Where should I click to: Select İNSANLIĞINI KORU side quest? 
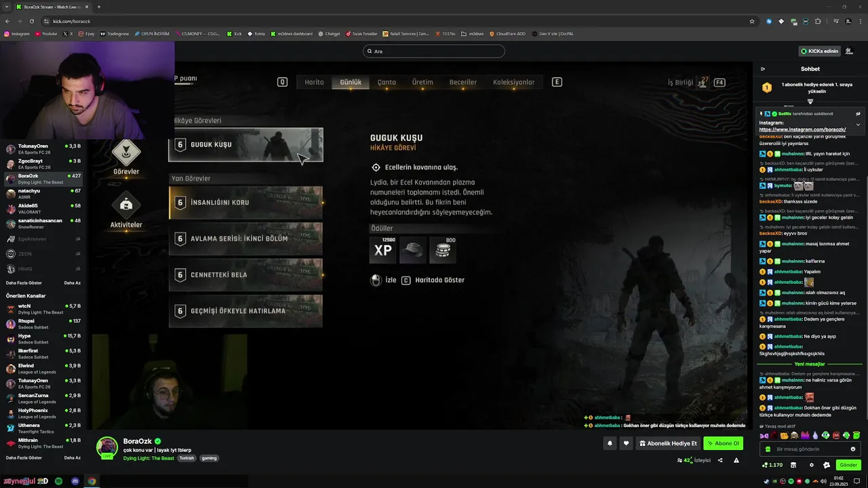245,202
